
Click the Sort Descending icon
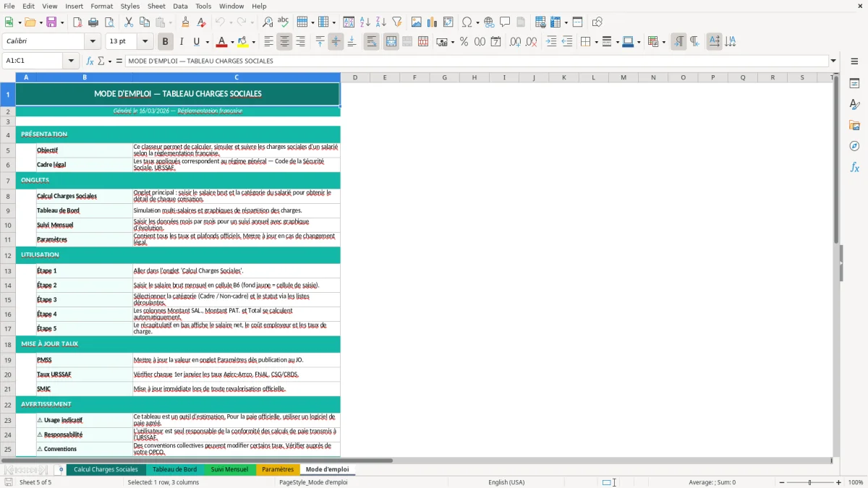pos(380,22)
